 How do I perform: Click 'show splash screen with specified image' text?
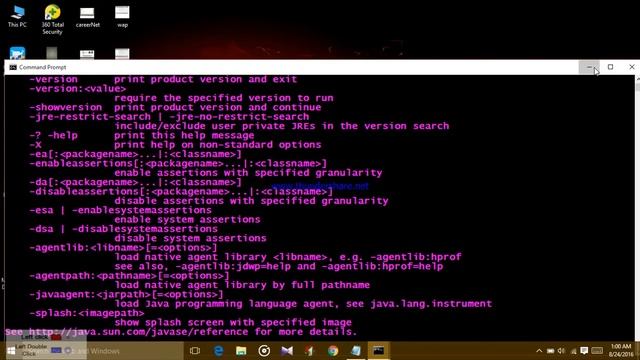point(233,322)
